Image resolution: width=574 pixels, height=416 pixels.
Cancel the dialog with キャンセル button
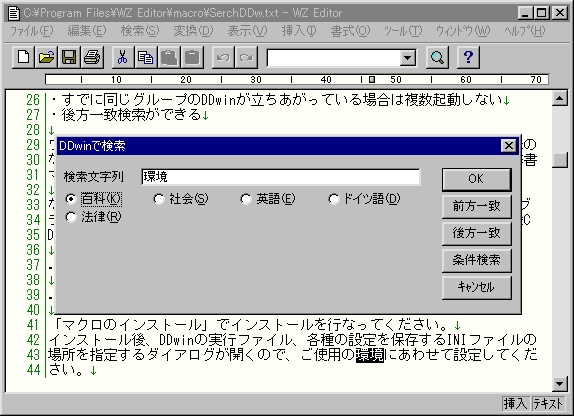pyautogui.click(x=476, y=287)
